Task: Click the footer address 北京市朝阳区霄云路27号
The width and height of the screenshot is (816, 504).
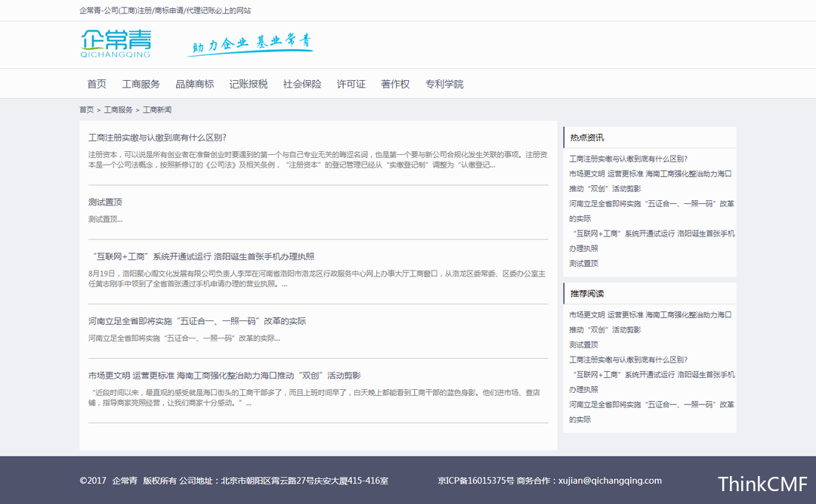Action: pyautogui.click(x=304, y=481)
